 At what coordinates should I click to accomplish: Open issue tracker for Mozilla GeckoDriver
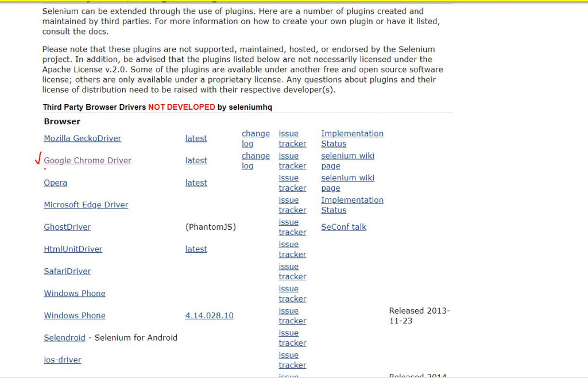292,138
